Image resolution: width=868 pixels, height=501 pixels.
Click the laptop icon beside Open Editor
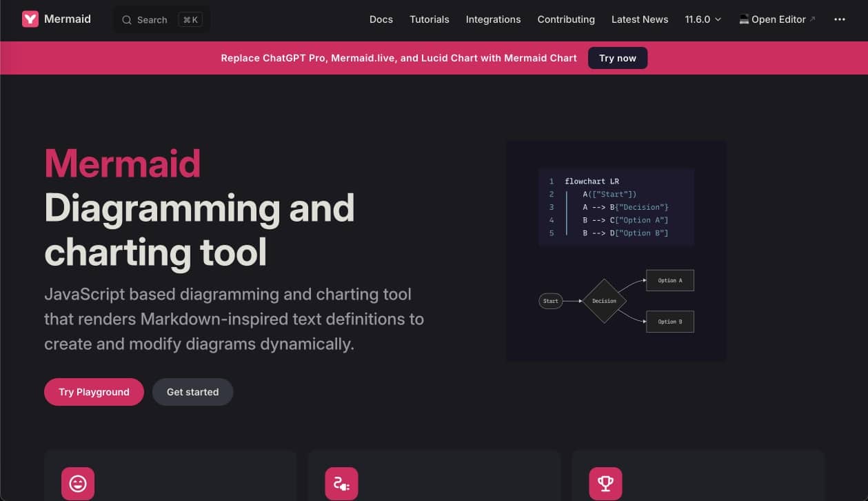point(744,19)
